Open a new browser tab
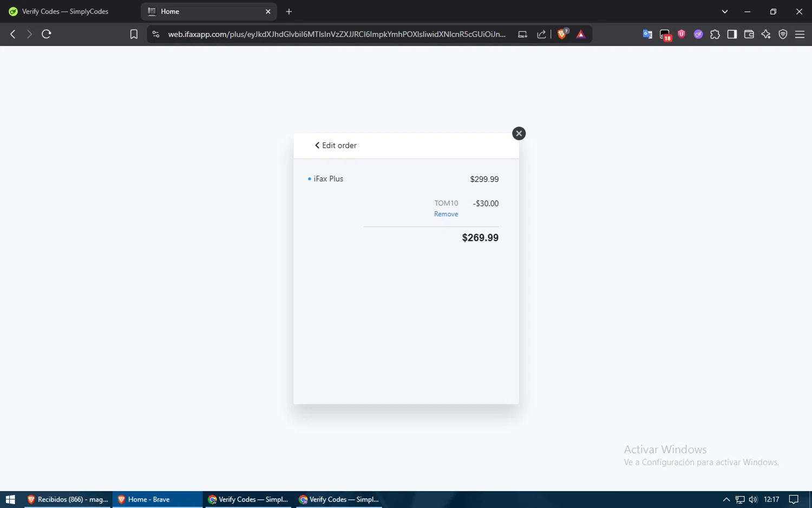 [x=289, y=11]
